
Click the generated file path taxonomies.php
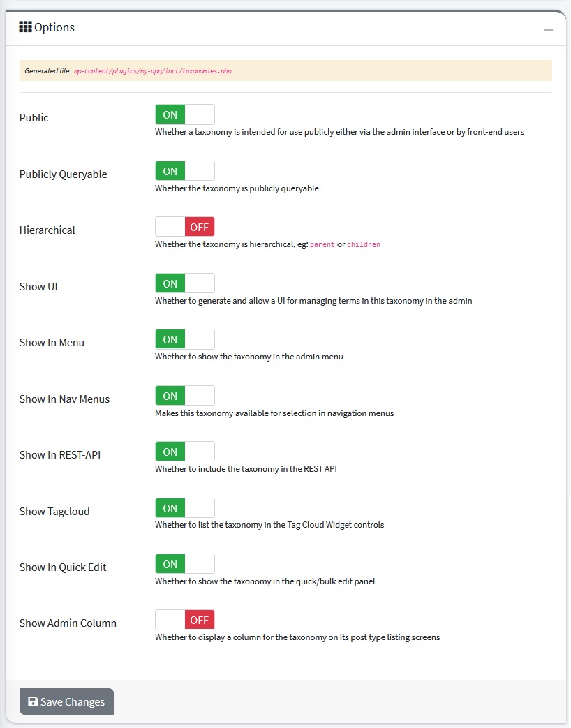152,71
